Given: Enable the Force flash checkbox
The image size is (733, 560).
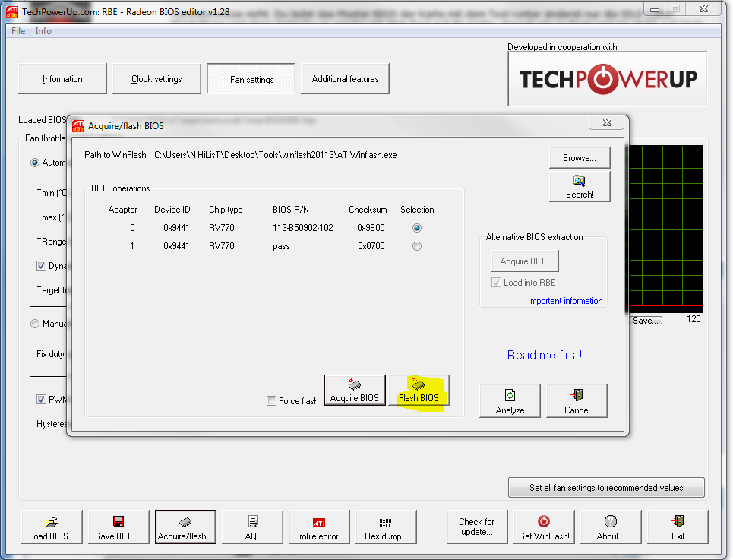Looking at the screenshot, I should 271,400.
